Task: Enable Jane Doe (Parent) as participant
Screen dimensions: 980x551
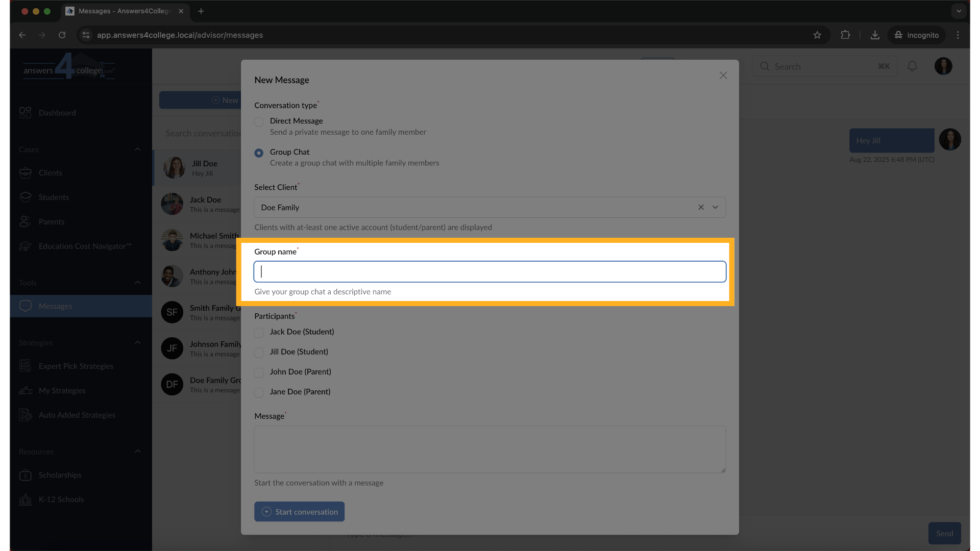Action: (x=259, y=392)
